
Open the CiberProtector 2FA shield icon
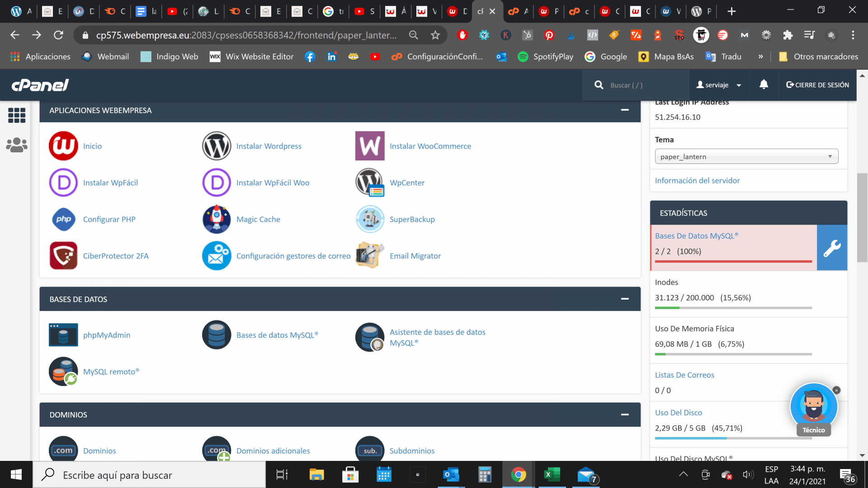tap(63, 256)
